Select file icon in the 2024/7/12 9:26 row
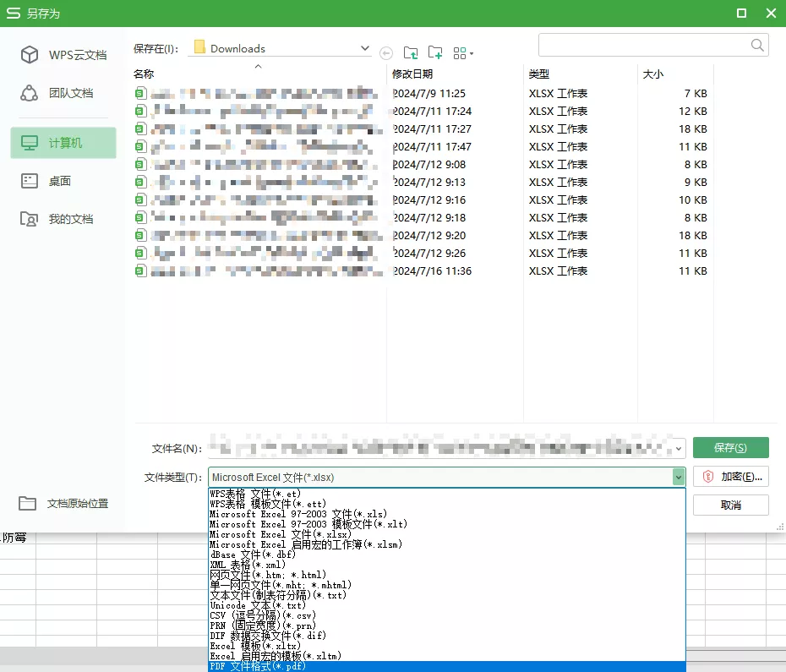Viewport: 786px width, 672px height. (140, 254)
